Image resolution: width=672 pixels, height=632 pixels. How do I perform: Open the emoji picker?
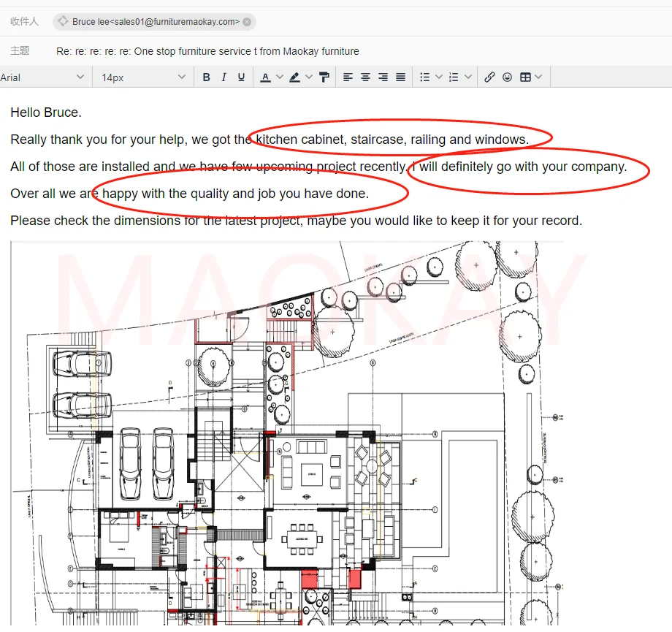point(507,77)
